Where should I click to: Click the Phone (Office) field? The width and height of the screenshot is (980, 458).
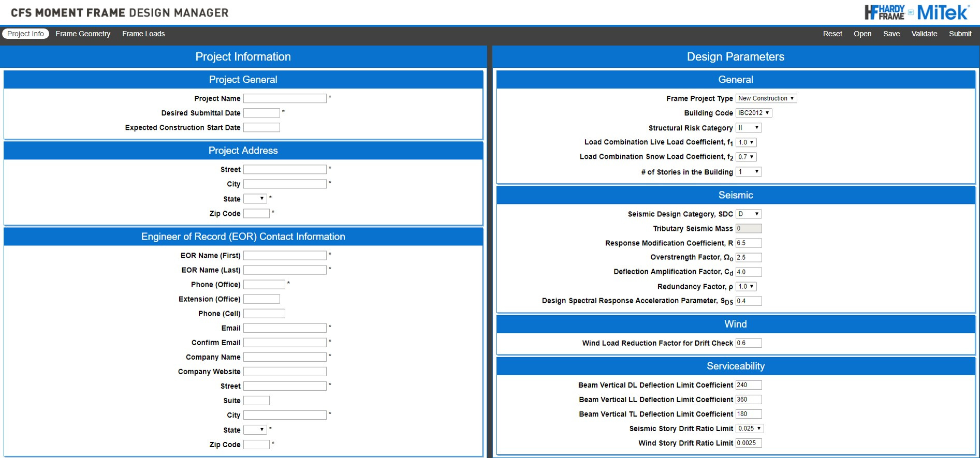tap(264, 284)
